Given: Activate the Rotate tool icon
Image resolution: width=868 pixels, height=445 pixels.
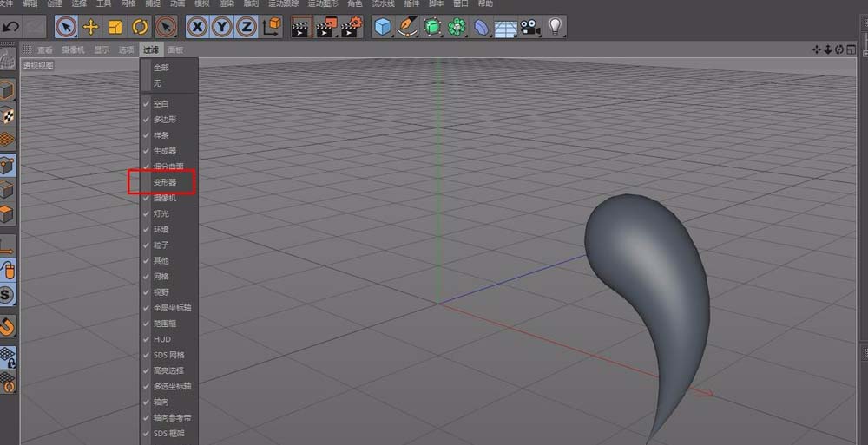Looking at the screenshot, I should pos(140,27).
